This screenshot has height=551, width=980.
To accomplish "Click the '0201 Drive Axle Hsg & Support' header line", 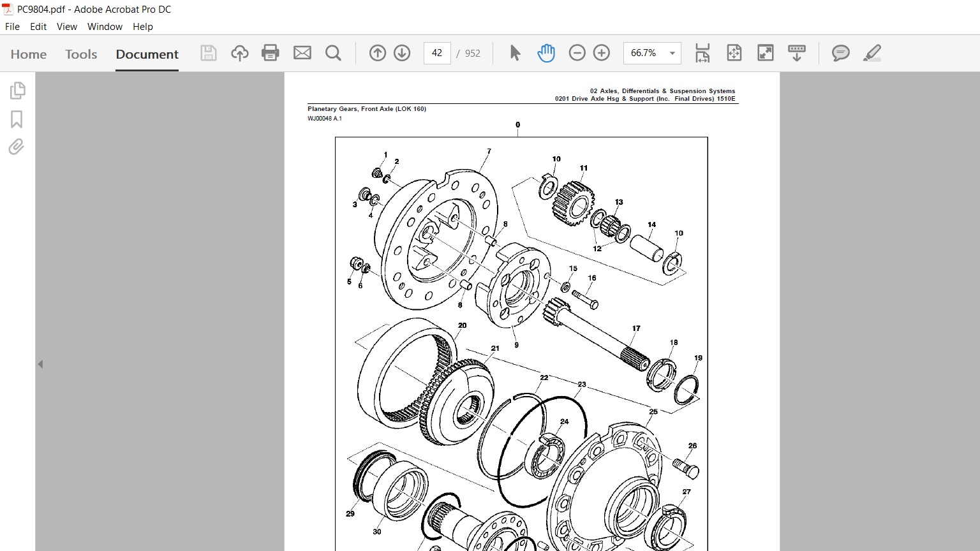I will coord(645,99).
